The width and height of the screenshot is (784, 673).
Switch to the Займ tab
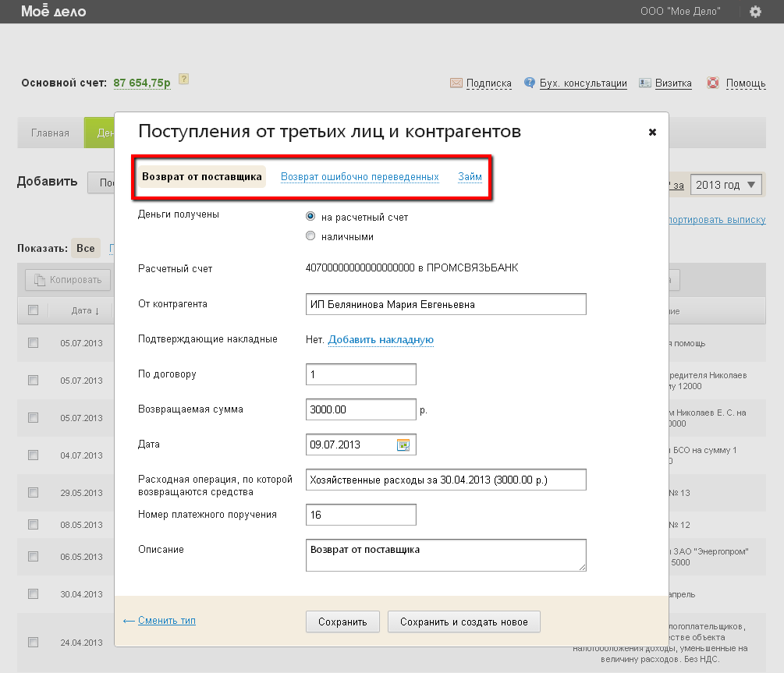tap(470, 176)
